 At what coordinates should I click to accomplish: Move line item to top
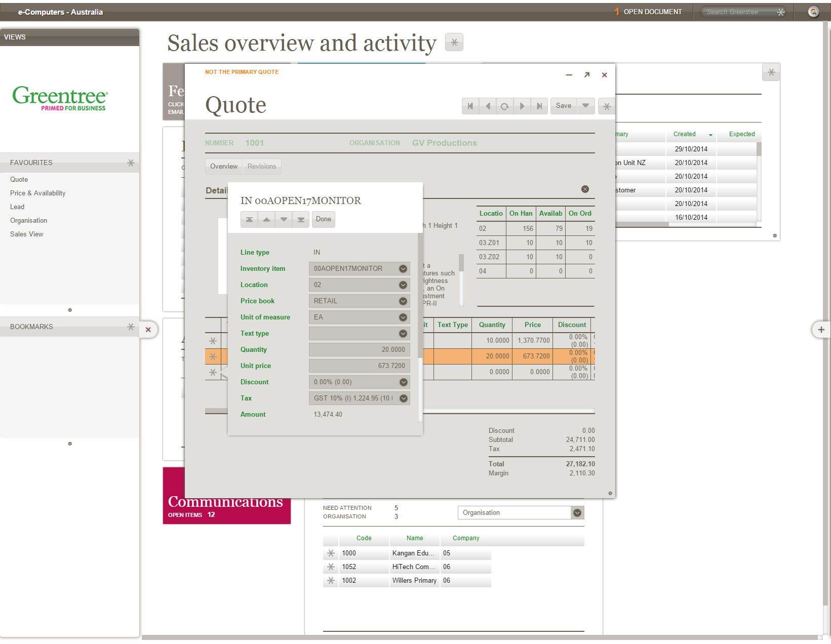[249, 219]
